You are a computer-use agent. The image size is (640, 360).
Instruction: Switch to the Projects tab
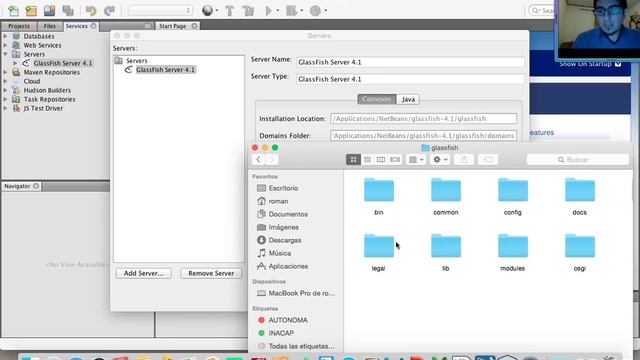click(x=19, y=26)
